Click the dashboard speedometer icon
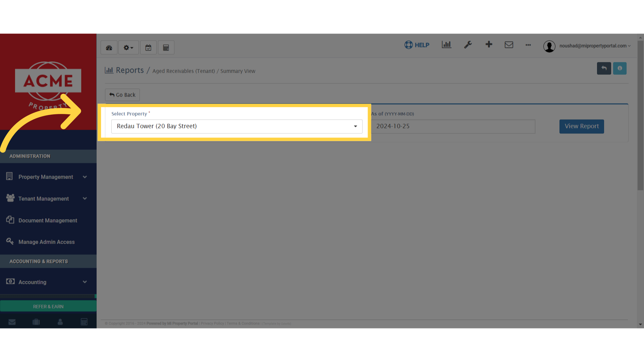644x362 pixels. [109, 48]
